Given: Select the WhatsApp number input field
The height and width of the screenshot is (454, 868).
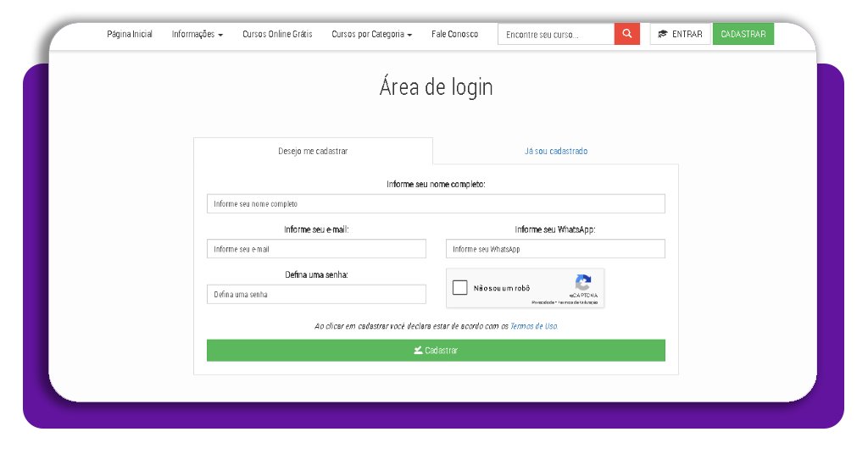Looking at the screenshot, I should 555,249.
